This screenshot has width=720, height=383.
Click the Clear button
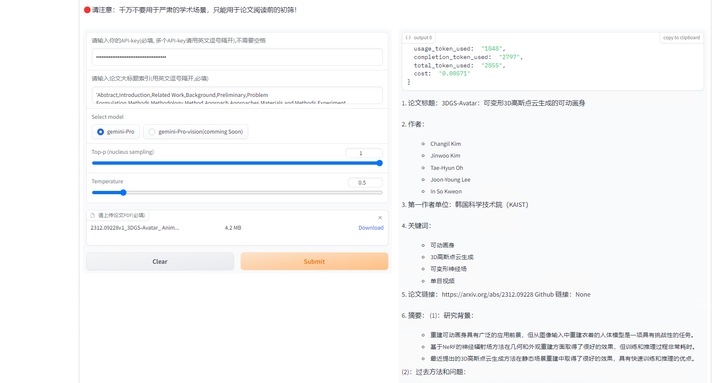tap(160, 261)
